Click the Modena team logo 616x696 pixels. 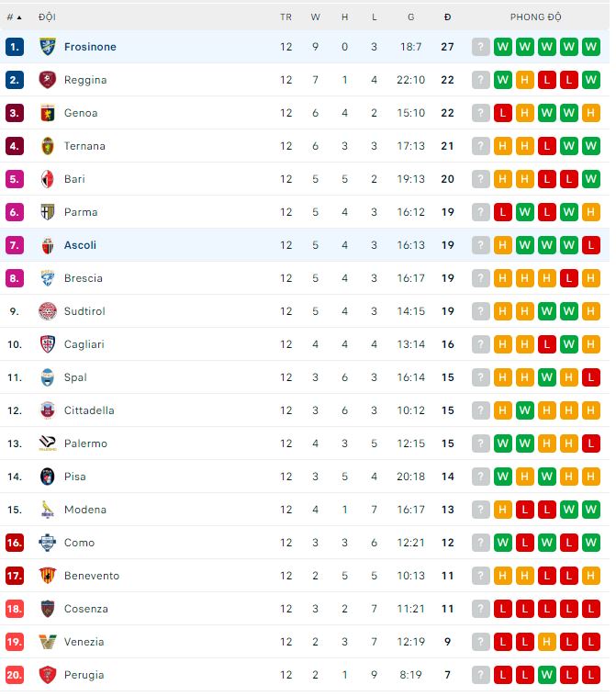tap(48, 510)
